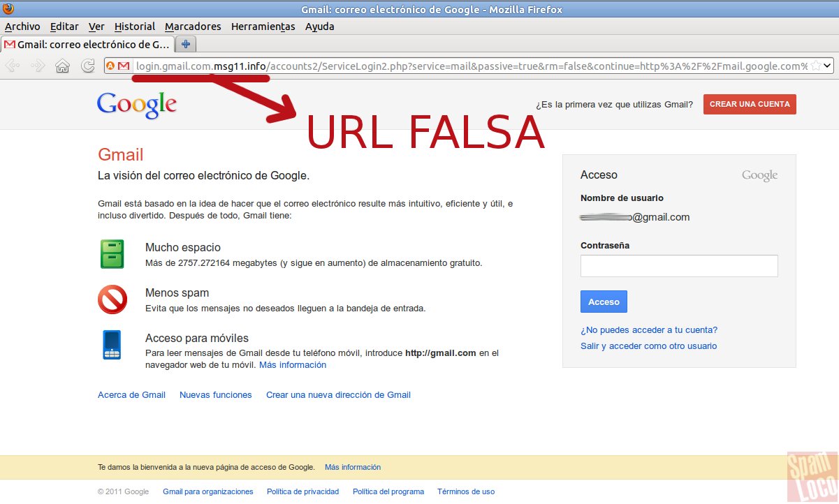Open the Herramientas menu
The width and height of the screenshot is (839, 504).
pyautogui.click(x=263, y=27)
